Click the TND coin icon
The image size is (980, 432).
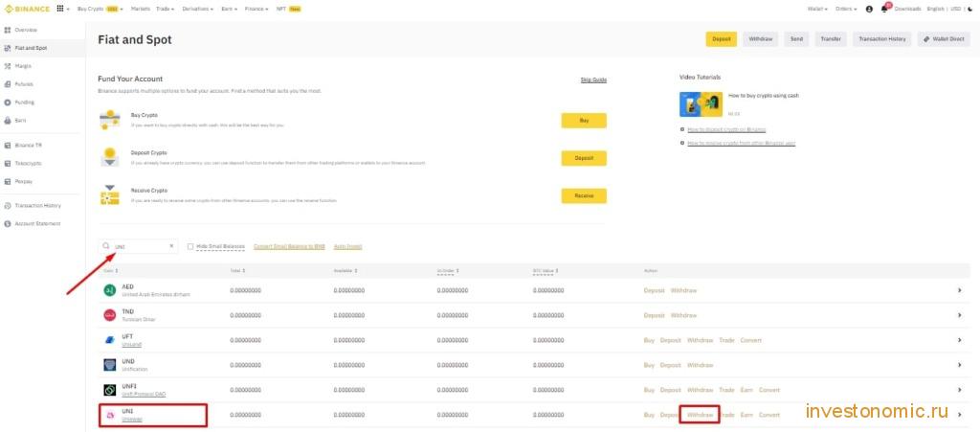(x=109, y=315)
